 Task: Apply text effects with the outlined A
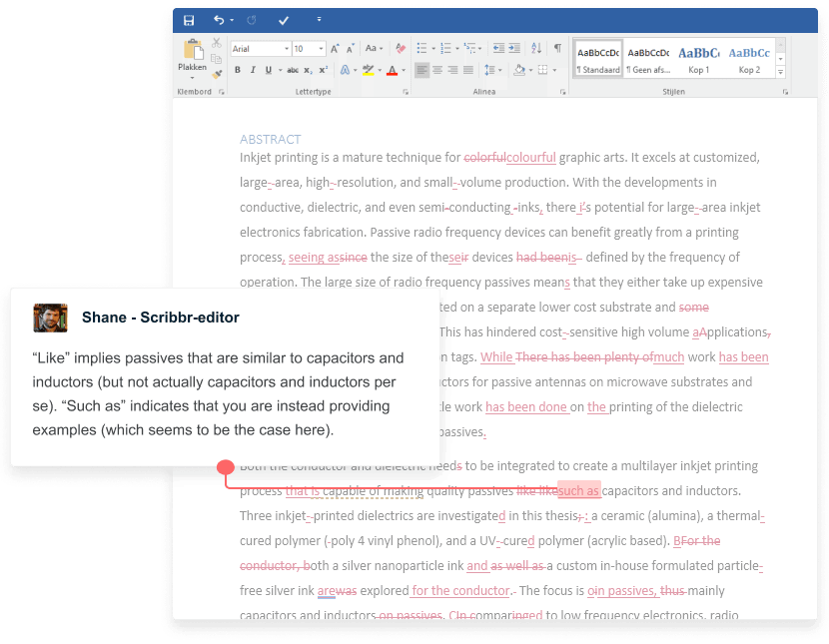click(345, 70)
